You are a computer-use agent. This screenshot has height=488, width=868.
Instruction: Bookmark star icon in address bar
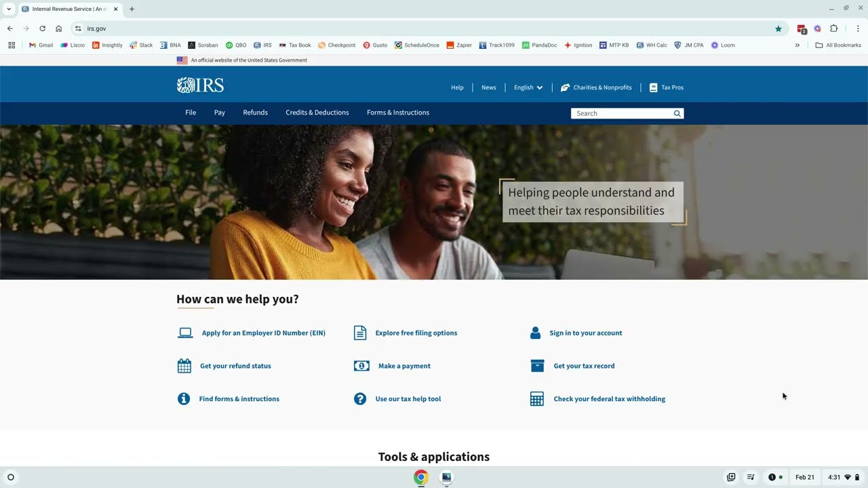point(778,28)
